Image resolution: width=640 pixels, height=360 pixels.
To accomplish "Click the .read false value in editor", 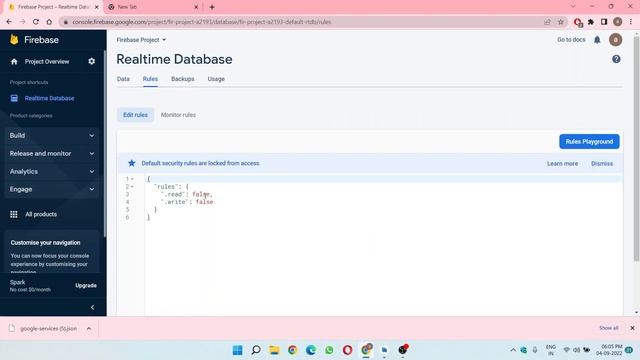I will 202,194.
